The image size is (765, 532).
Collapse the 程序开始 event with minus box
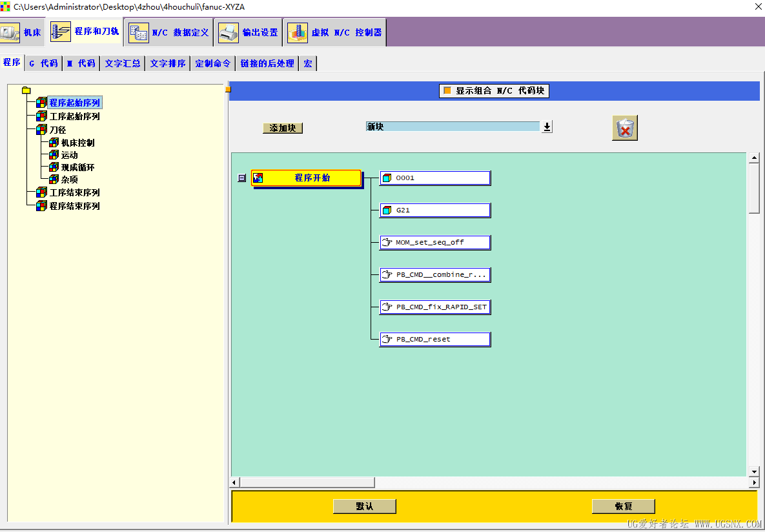(x=241, y=178)
